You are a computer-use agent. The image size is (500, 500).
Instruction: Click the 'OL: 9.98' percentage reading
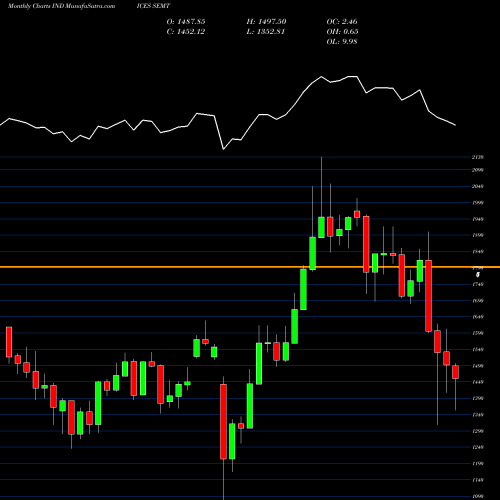(342, 42)
